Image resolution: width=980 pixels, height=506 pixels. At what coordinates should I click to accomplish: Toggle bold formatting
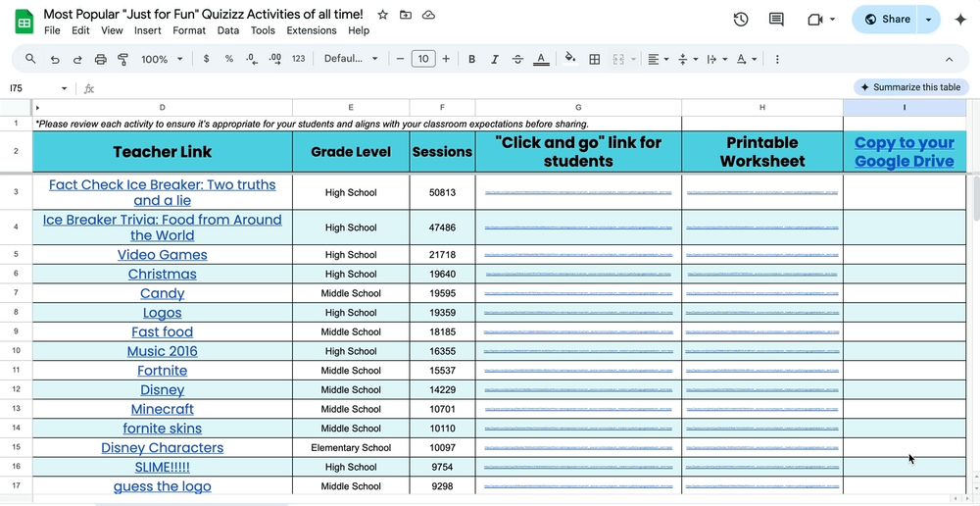tap(472, 59)
